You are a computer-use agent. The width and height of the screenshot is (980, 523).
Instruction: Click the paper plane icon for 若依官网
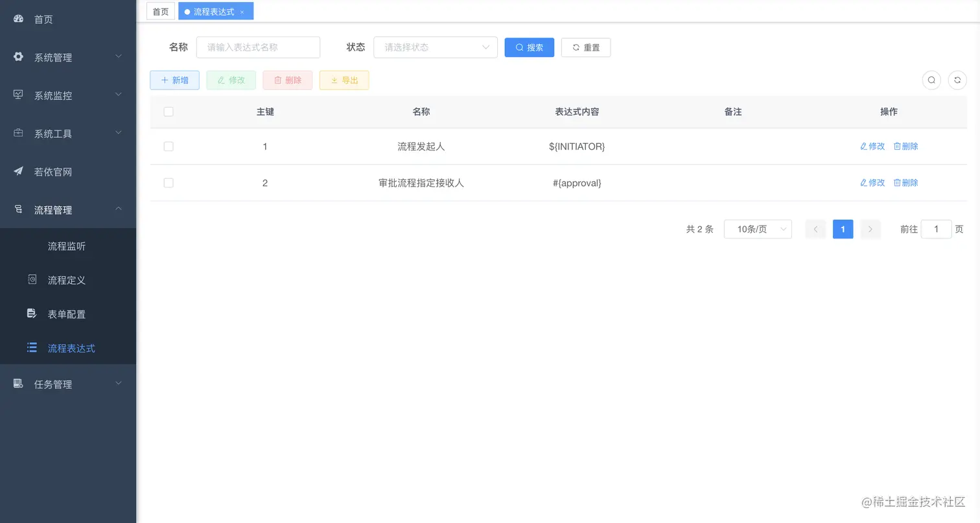point(18,172)
